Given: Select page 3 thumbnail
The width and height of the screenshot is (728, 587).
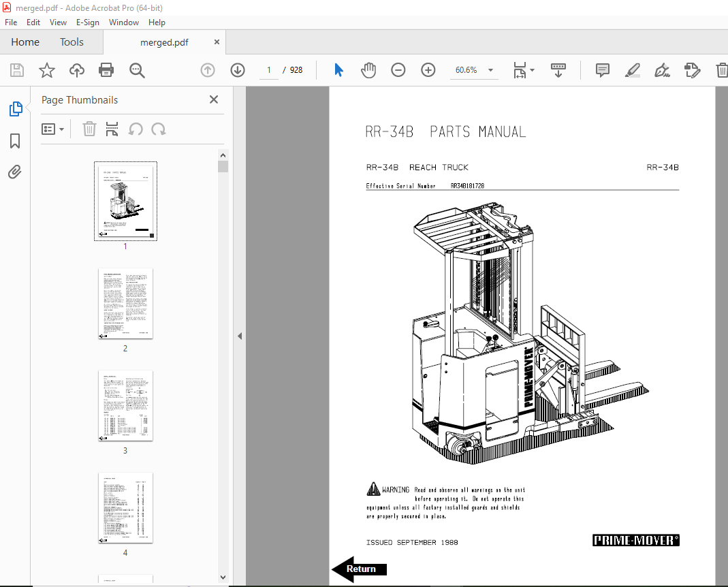Looking at the screenshot, I should [x=125, y=406].
